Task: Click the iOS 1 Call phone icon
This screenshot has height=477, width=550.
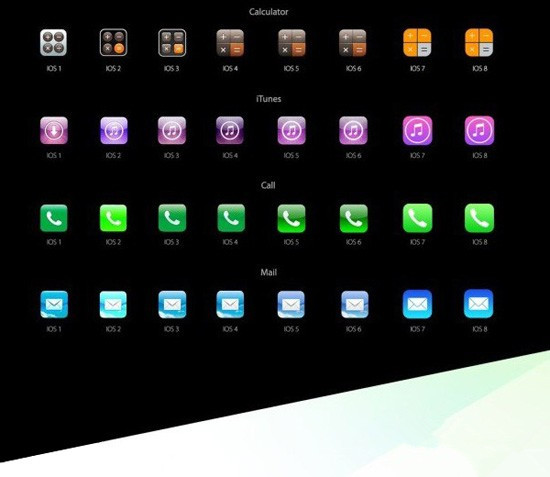Action: pos(54,218)
